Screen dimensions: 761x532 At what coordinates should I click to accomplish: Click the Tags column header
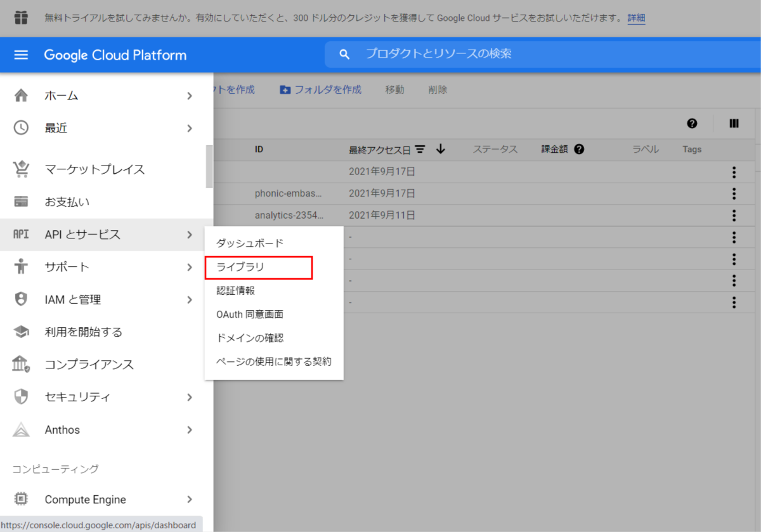692,150
